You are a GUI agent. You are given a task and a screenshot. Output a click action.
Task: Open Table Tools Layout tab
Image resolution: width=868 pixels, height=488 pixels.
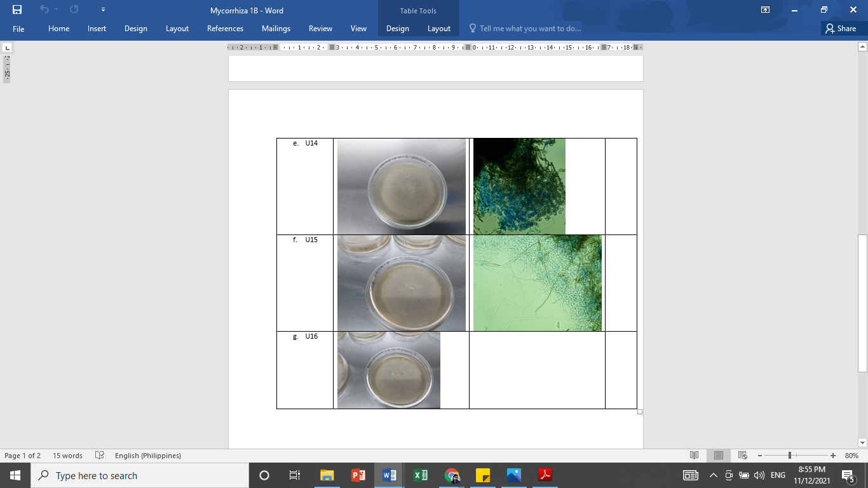point(439,29)
